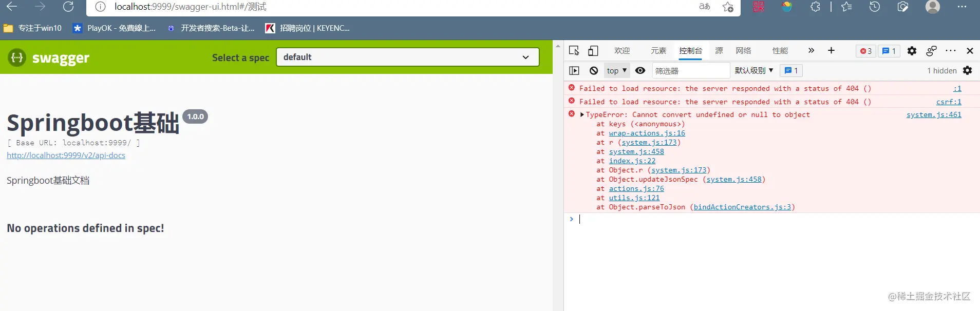Open the top context dropdown
980x311 pixels.
coord(617,71)
